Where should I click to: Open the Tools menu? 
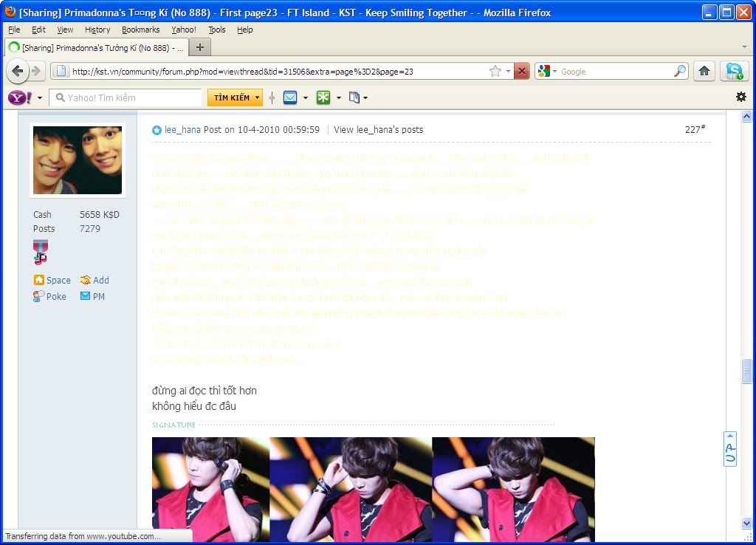point(216,30)
